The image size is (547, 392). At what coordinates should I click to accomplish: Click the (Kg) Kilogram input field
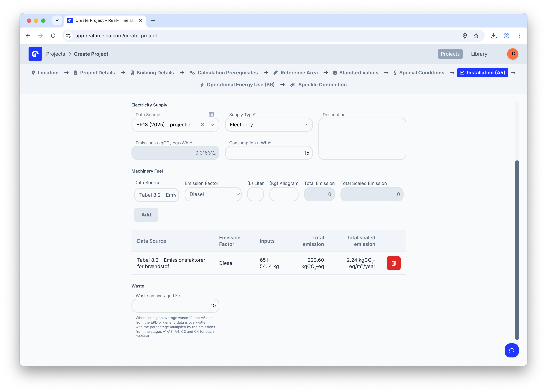coord(284,194)
